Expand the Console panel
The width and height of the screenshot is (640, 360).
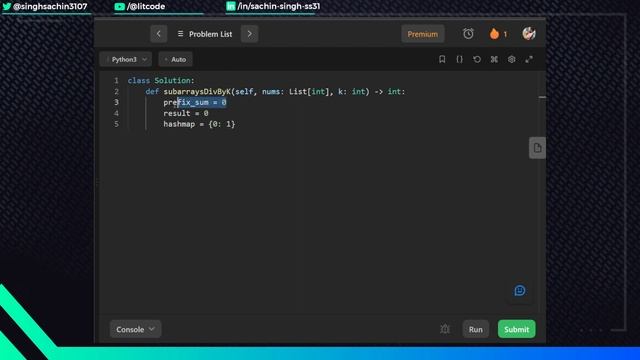pos(135,329)
